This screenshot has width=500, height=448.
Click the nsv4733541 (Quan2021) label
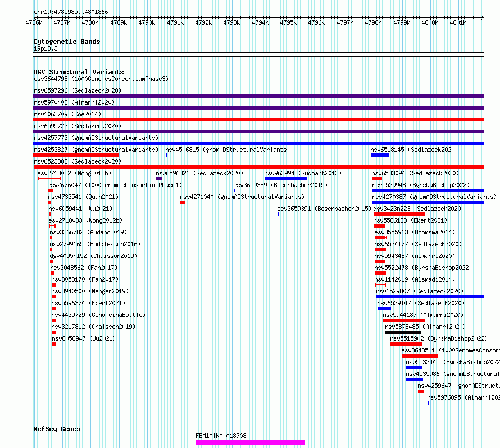(83, 197)
